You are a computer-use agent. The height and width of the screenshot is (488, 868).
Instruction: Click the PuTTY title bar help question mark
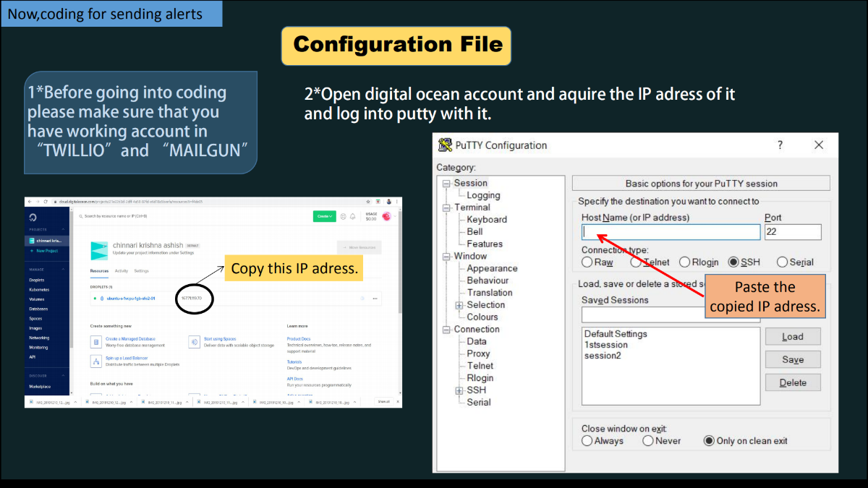coord(780,145)
